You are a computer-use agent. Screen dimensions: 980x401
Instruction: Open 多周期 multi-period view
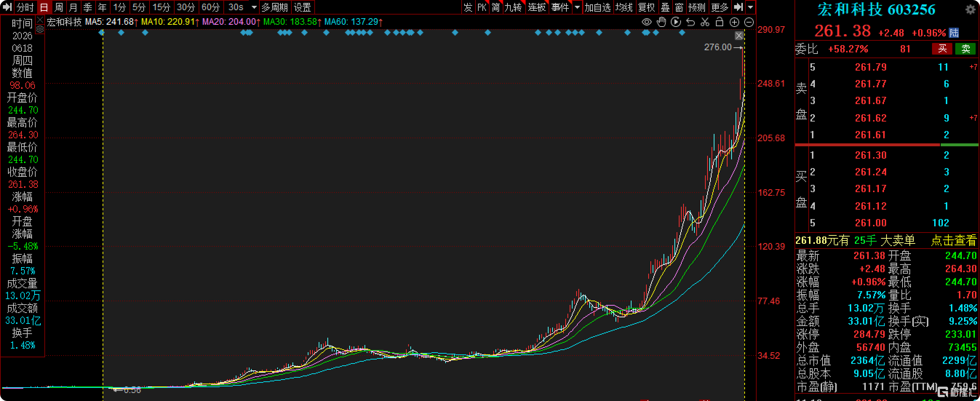tap(274, 7)
